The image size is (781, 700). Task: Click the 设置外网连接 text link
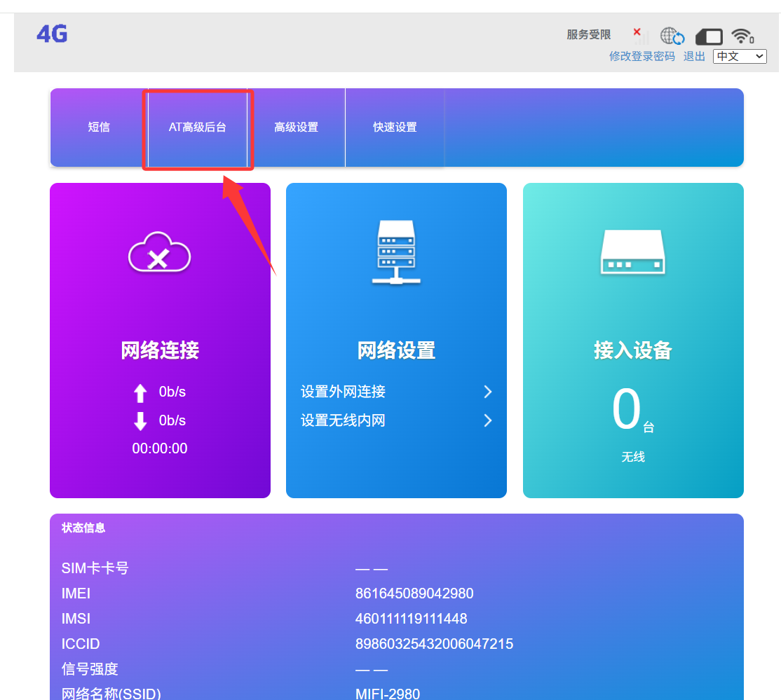click(343, 392)
